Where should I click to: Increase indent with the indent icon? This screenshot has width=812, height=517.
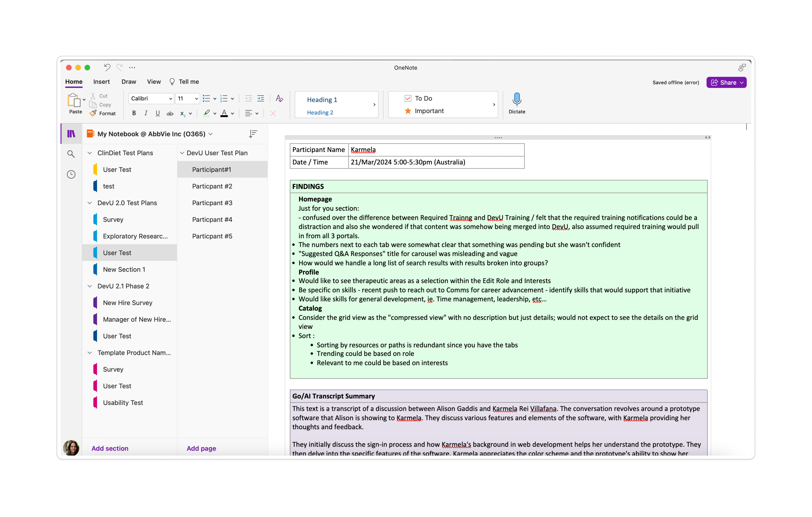[261, 99]
